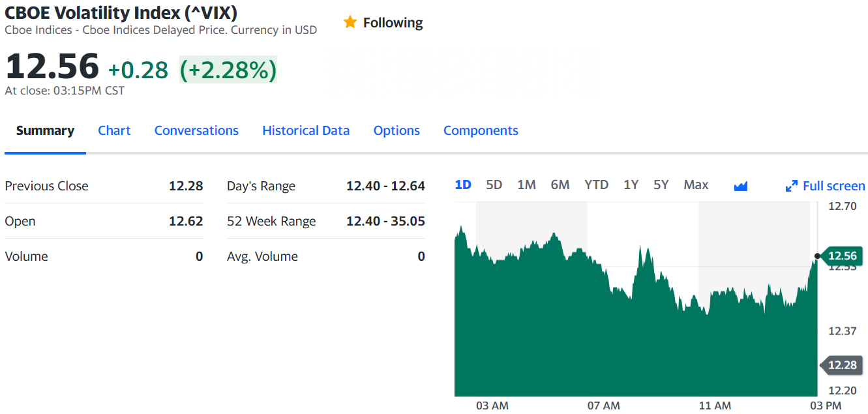The image size is (868, 414).
Task: Click the 12.20 y-axis label
Action: point(842,391)
